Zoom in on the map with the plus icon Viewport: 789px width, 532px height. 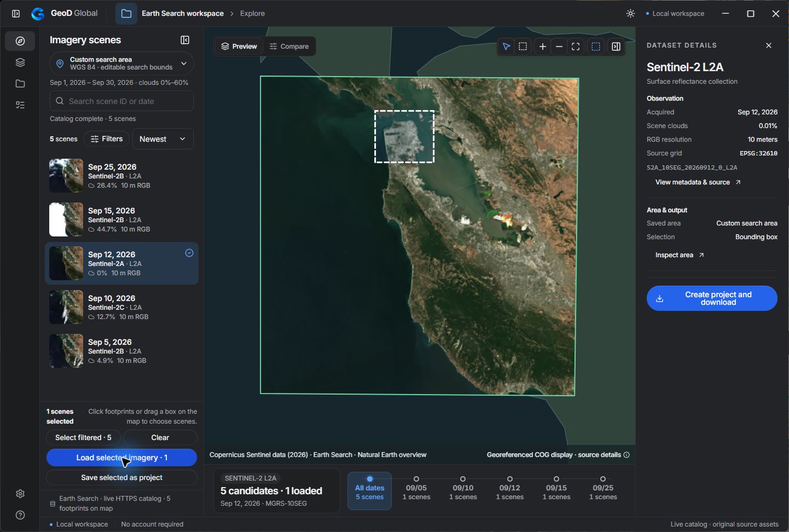(543, 47)
